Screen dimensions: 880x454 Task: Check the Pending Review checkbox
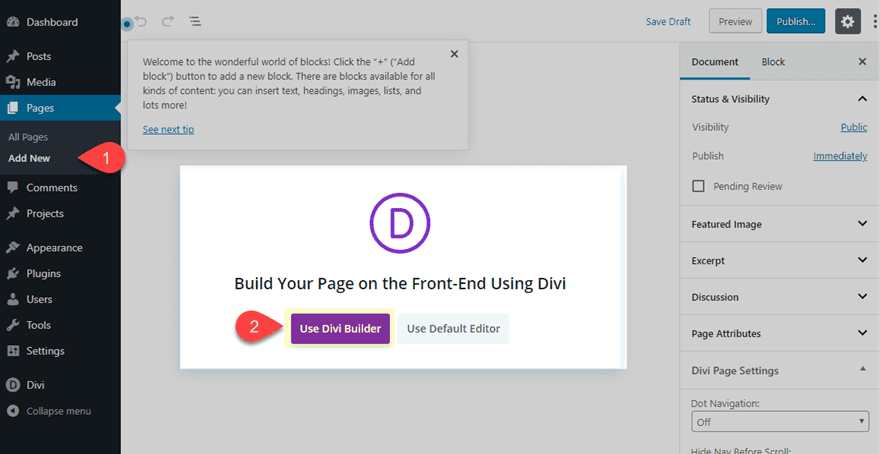(x=698, y=186)
